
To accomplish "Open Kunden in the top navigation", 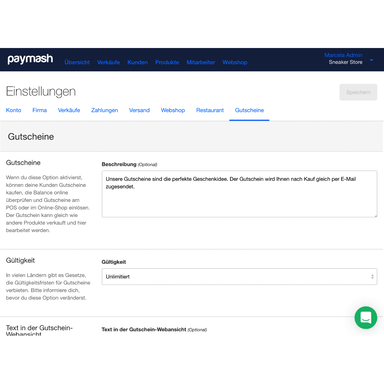I will (137, 62).
